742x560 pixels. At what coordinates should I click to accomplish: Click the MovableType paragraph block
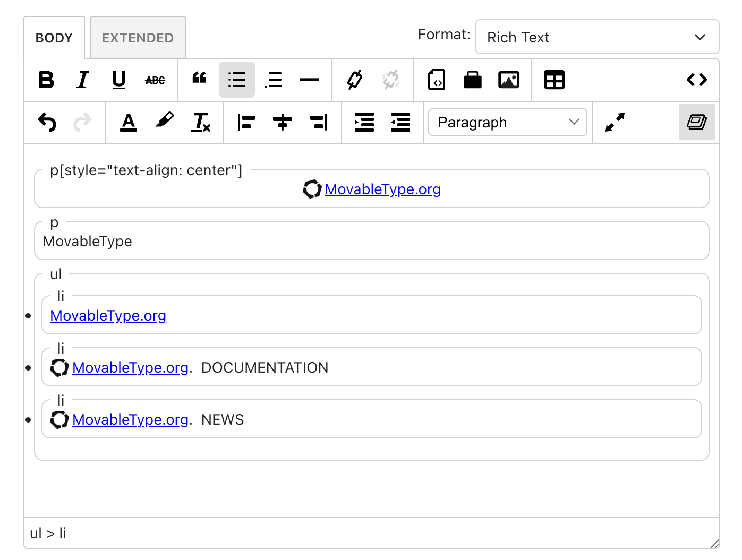88,242
